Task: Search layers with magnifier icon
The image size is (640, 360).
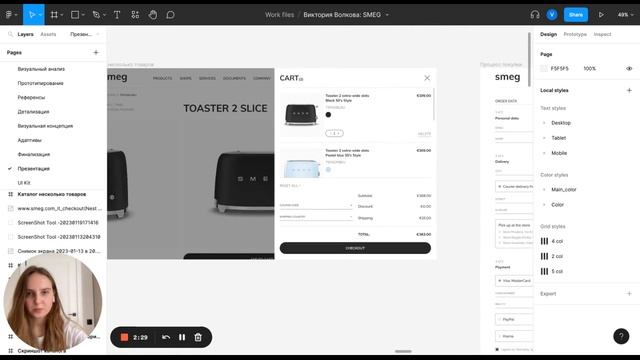Action: 10,34
